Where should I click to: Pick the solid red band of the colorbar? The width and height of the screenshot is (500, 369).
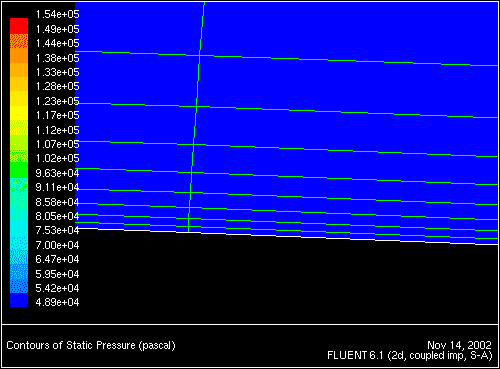[19, 26]
